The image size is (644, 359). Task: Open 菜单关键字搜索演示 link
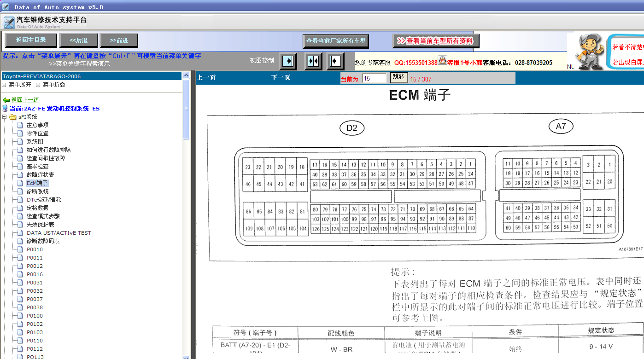click(x=79, y=64)
